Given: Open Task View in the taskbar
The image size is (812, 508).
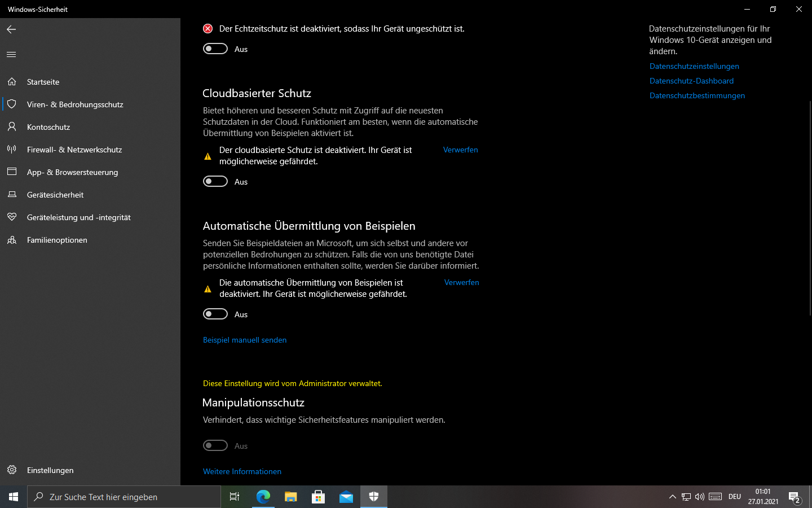Looking at the screenshot, I should click(235, 497).
